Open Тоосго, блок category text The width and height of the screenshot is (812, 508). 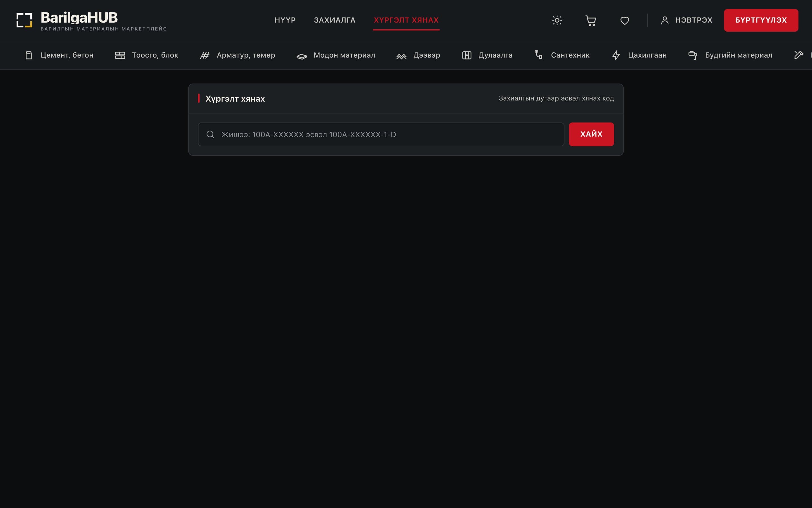(155, 55)
